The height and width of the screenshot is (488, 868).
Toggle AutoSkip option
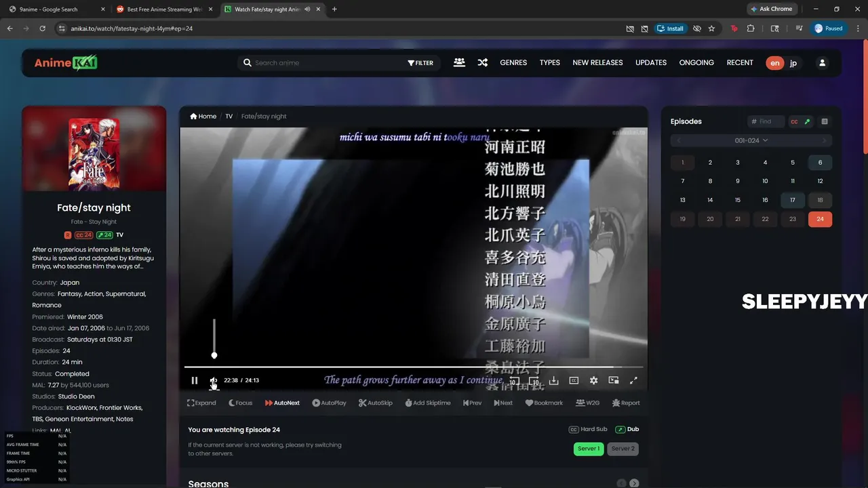[376, 403]
